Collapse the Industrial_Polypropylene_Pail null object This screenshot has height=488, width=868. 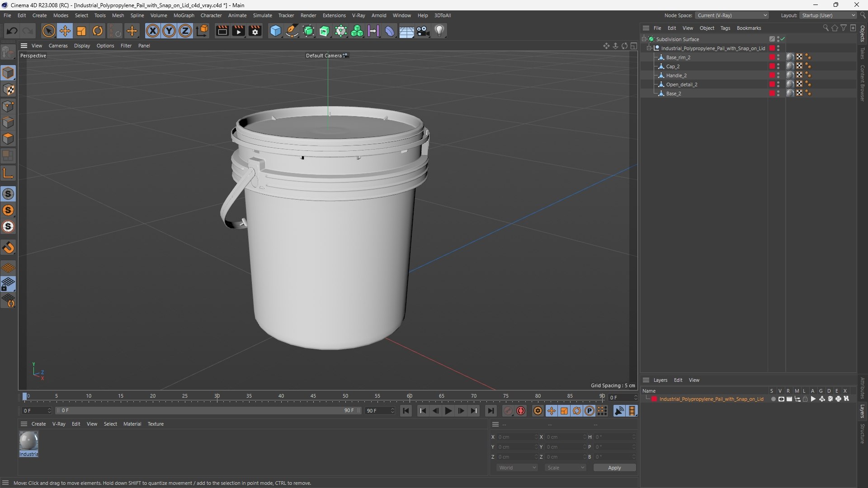[x=649, y=48]
